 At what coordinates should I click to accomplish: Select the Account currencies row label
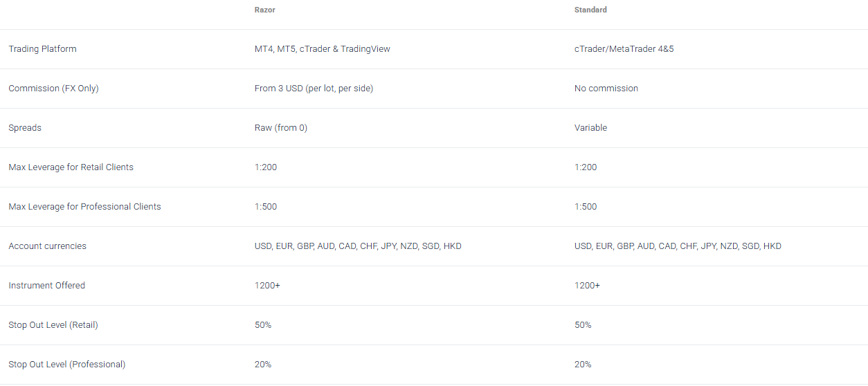(x=47, y=246)
